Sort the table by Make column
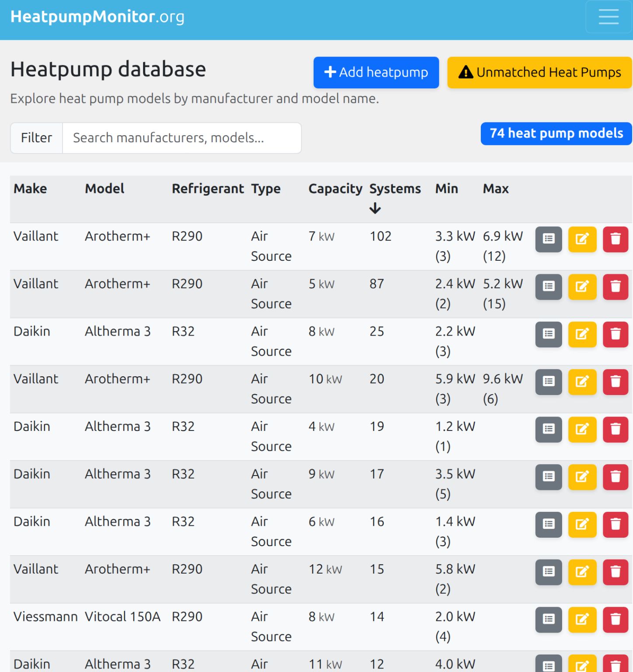 coord(30,189)
